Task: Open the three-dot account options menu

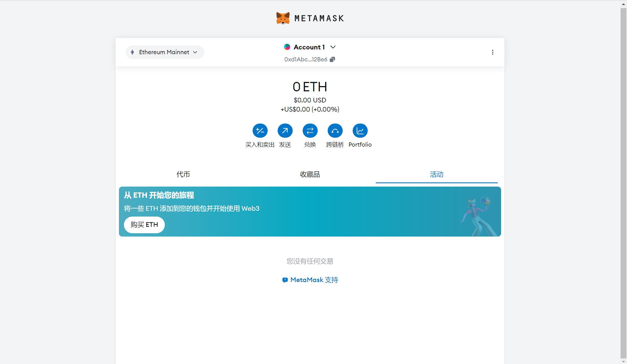Action: (x=492, y=52)
